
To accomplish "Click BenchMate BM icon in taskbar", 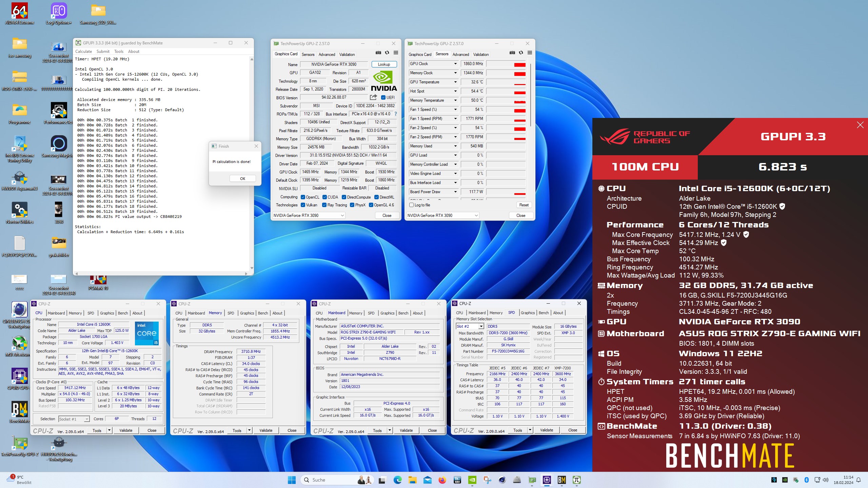I will point(561,480).
